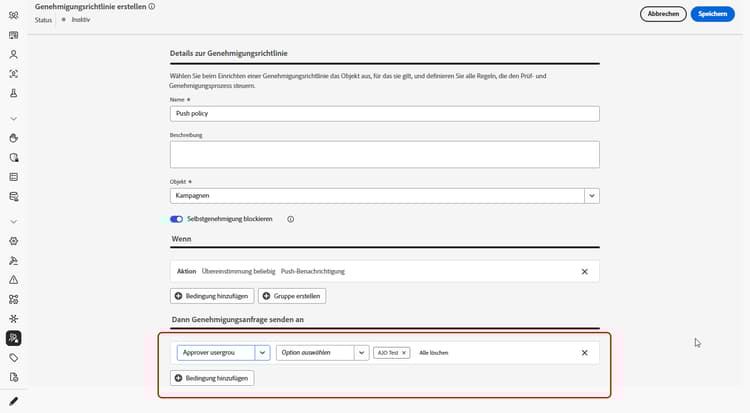Screen dimensions: 750x413
Task: Open the experiments flask icon in sidebar
Action: pyautogui.click(x=13, y=93)
